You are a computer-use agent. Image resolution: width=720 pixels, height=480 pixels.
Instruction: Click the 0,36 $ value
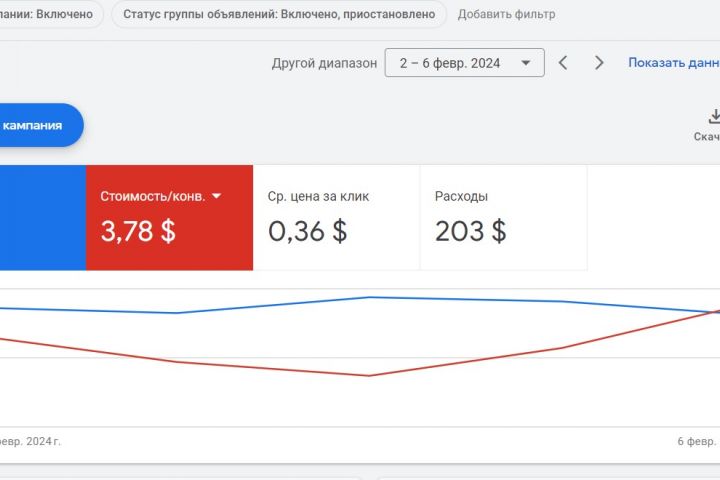pyautogui.click(x=308, y=231)
